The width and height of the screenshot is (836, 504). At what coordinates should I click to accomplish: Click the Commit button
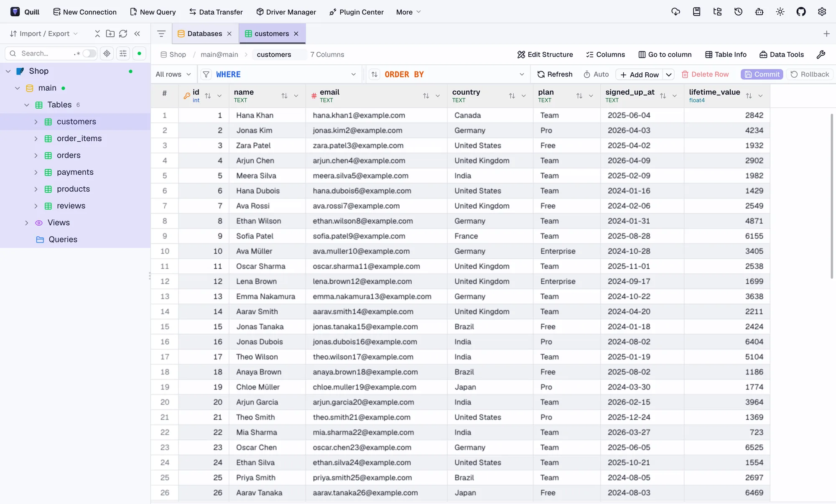pyautogui.click(x=762, y=74)
